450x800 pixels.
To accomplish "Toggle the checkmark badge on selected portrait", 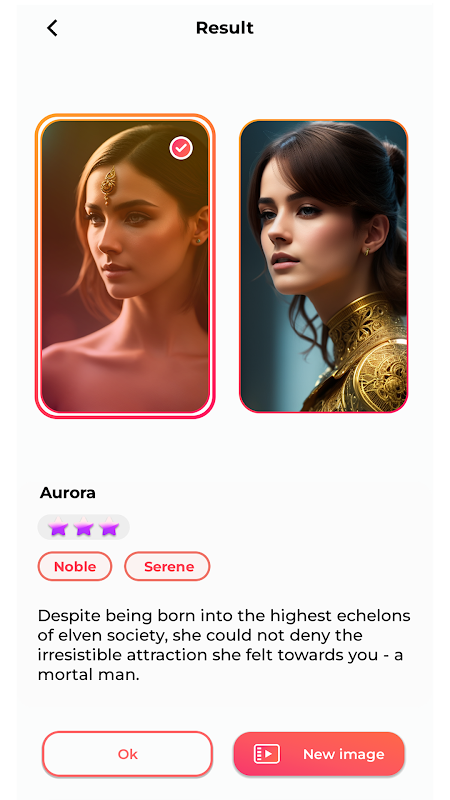I will [x=181, y=148].
